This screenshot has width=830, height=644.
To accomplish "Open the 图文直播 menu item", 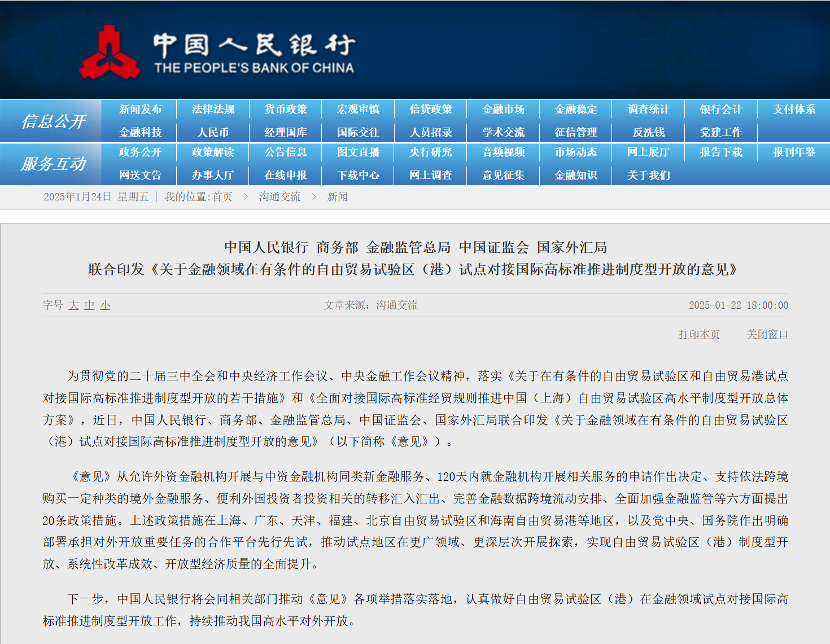I will (357, 152).
